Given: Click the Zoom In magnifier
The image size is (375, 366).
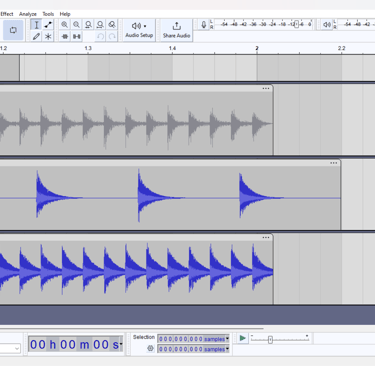Looking at the screenshot, I should [64, 25].
